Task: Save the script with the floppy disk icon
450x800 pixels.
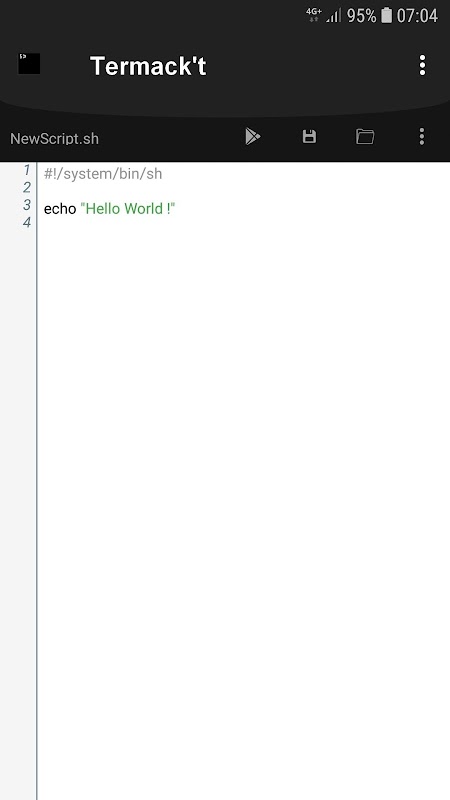Action: (x=309, y=137)
